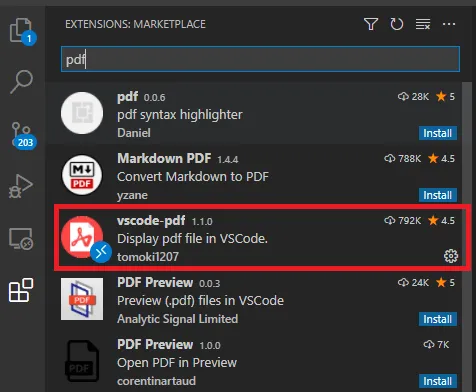Select 'PDF Preview' 1.0.0 title

[155, 345]
